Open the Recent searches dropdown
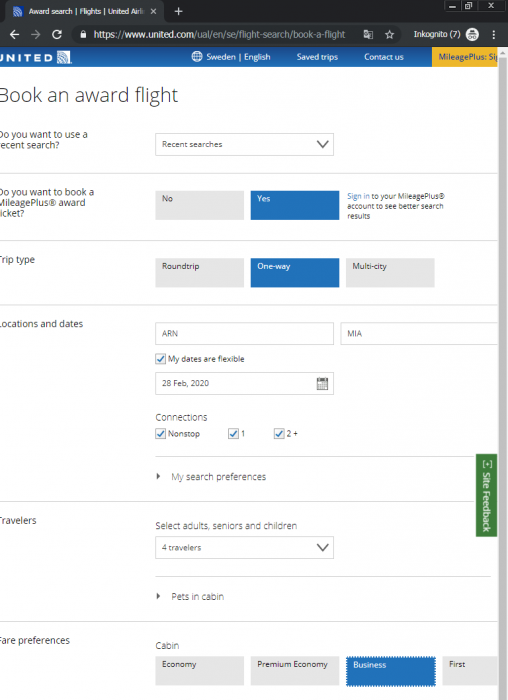 [x=244, y=145]
